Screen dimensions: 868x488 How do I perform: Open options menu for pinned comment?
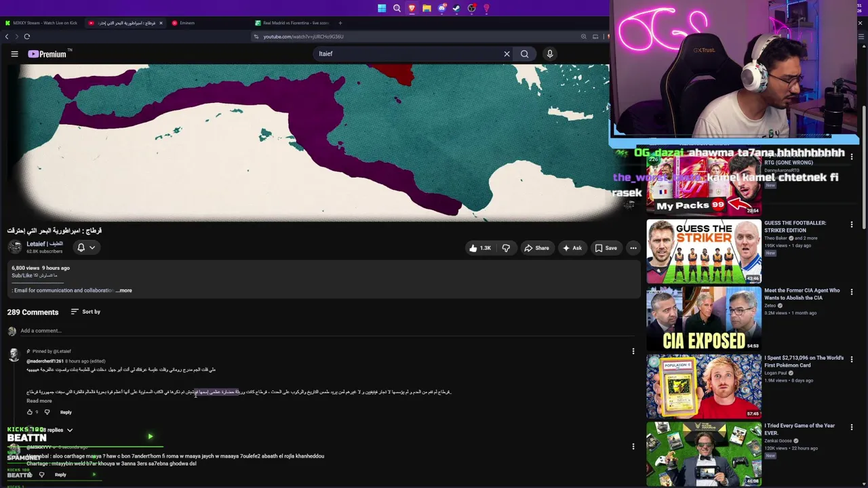coord(633,351)
